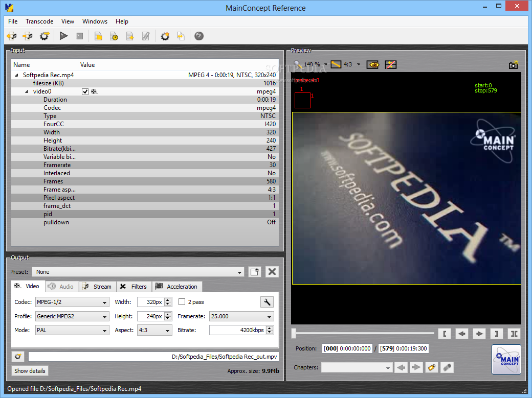The image size is (532, 398).
Task: Click the export file arrow toolbar icon
Action: coord(181,36)
